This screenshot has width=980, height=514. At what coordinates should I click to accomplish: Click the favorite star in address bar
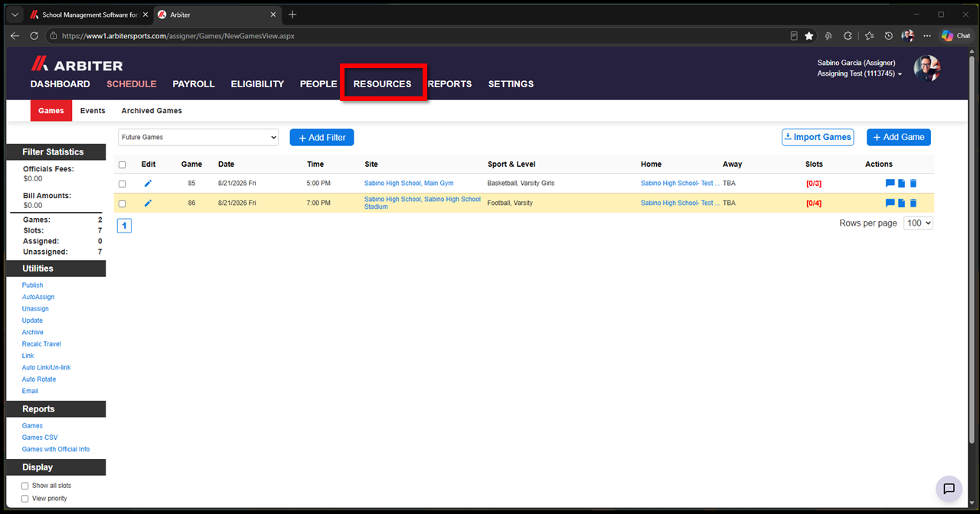(809, 36)
